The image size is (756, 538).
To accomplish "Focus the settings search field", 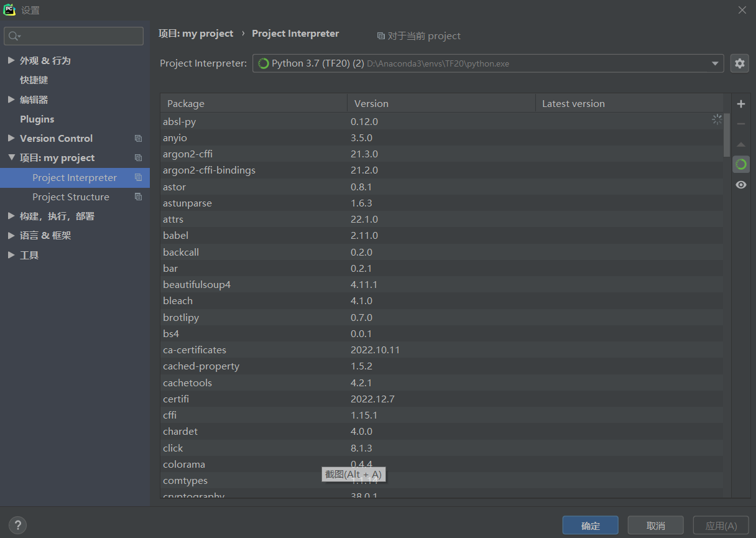I will point(74,36).
